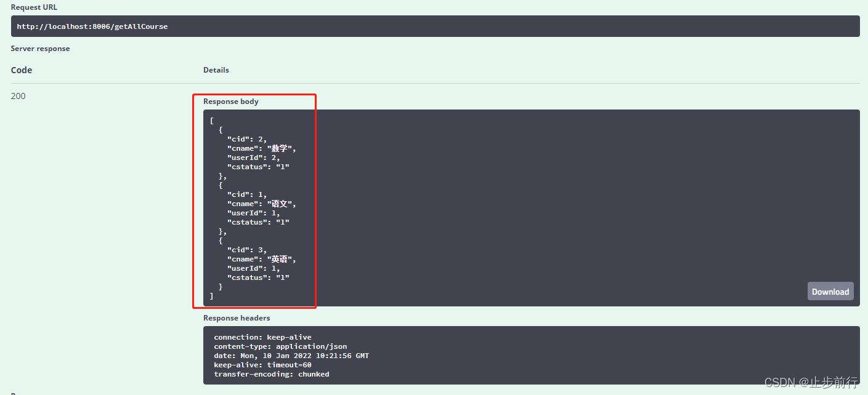
Task: Click the "transfer-encoding: chunked" header line
Action: pyautogui.click(x=272, y=374)
